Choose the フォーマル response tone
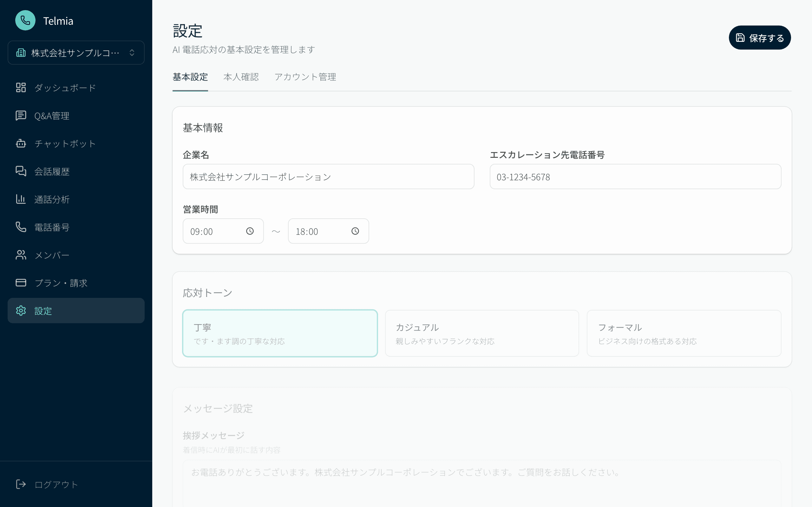The image size is (812, 507). pyautogui.click(x=684, y=333)
